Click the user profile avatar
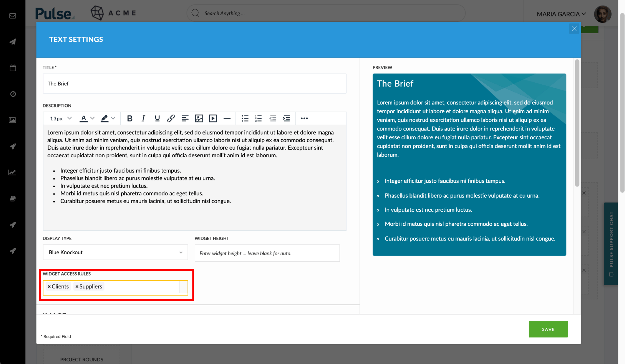This screenshot has height=364, width=625. pos(603,14)
